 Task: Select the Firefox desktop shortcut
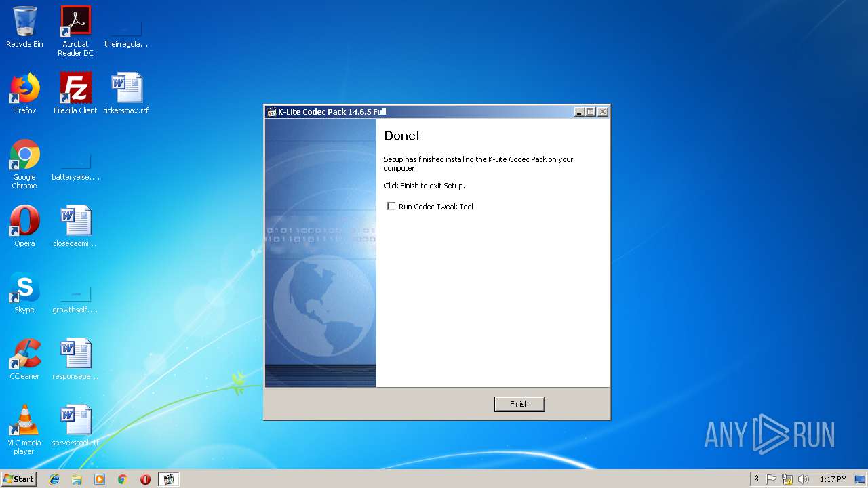24,94
